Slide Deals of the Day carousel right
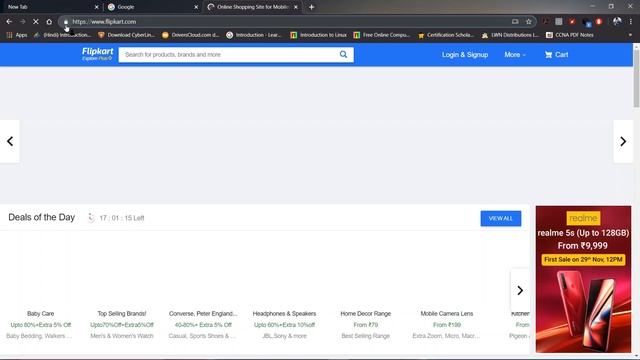640x360 pixels. click(x=520, y=290)
